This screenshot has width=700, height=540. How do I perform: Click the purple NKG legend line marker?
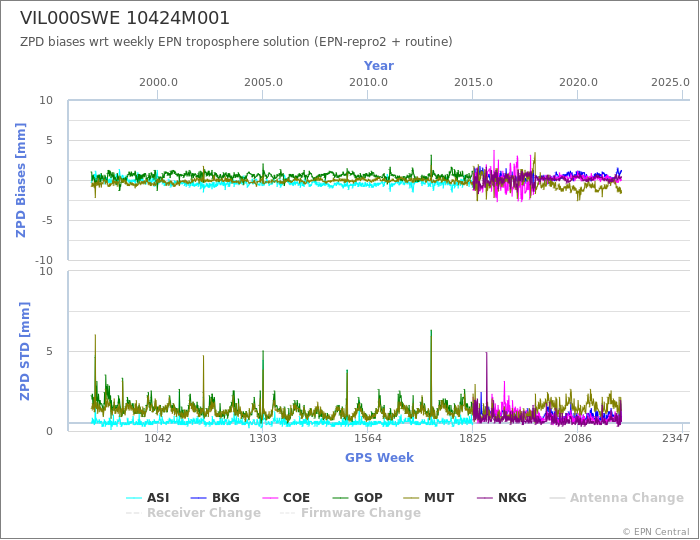[x=485, y=498]
